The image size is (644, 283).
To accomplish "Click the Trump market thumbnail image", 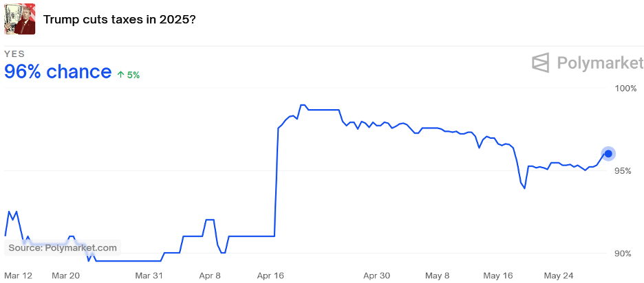I will click(20, 19).
